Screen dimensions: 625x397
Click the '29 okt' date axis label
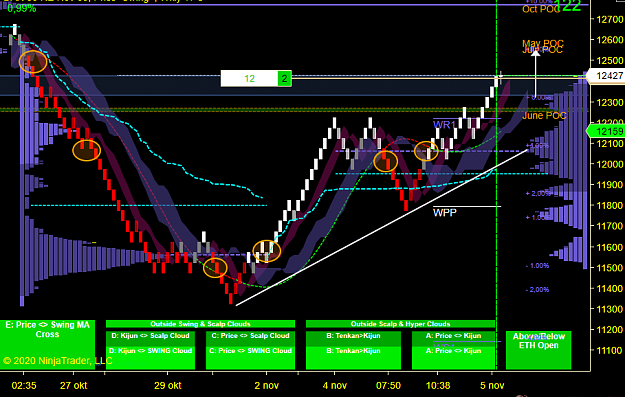(168, 385)
